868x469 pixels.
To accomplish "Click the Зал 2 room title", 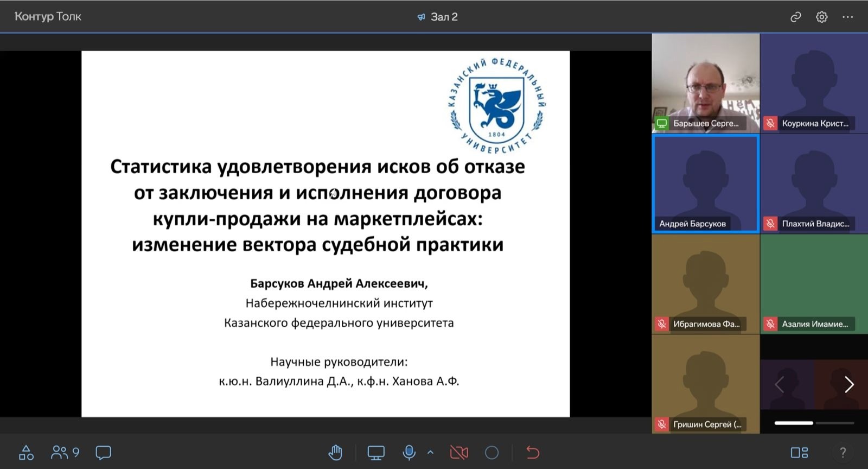I will pos(443,17).
